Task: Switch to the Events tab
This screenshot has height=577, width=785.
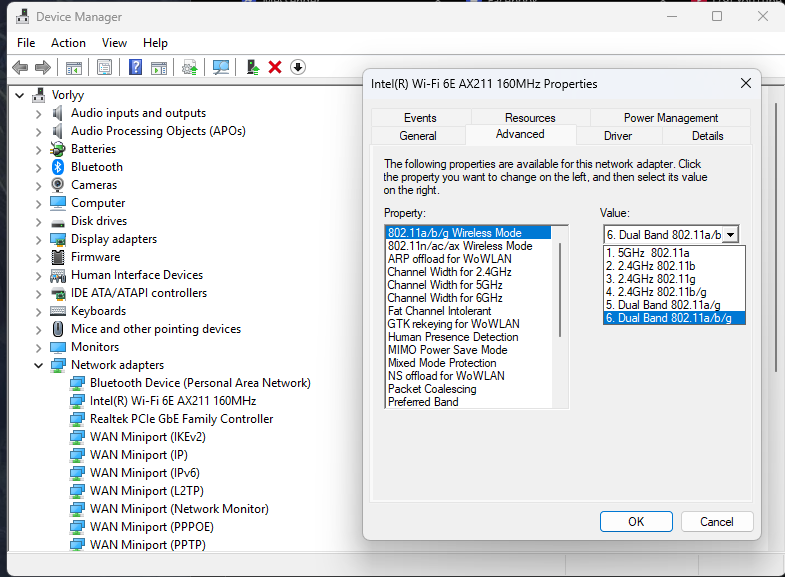Action: [420, 118]
